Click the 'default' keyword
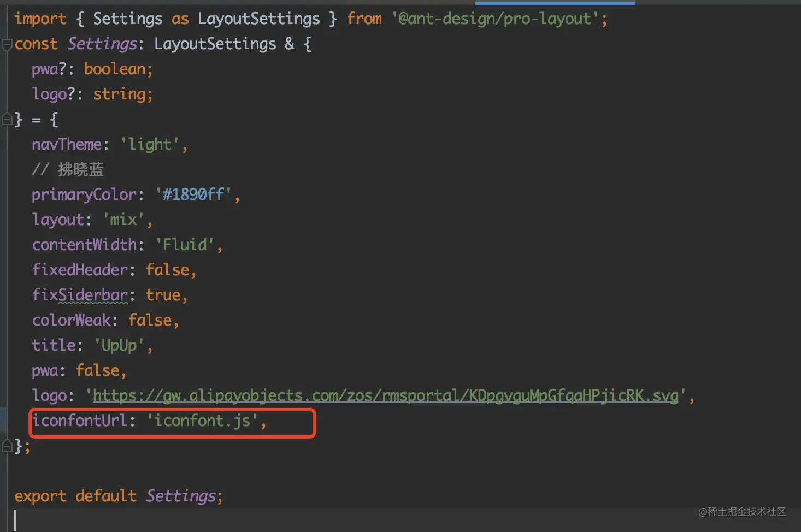 (x=106, y=496)
